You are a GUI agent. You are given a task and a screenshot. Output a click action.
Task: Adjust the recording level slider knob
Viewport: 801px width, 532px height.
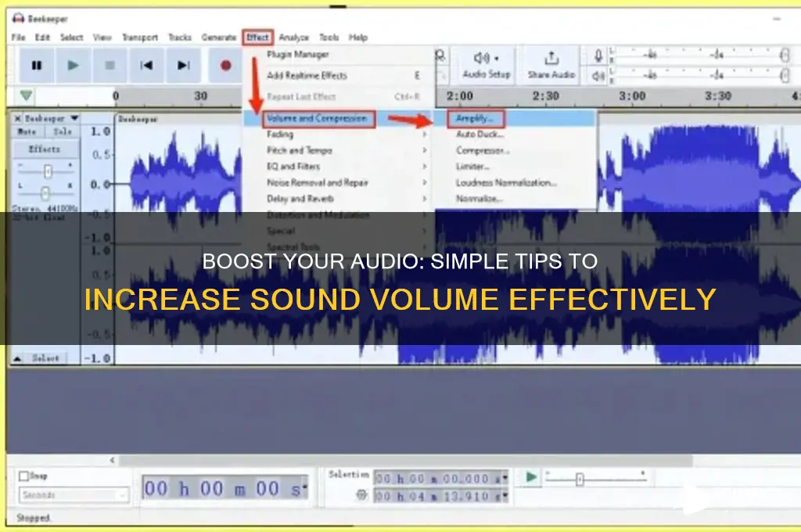point(785,56)
